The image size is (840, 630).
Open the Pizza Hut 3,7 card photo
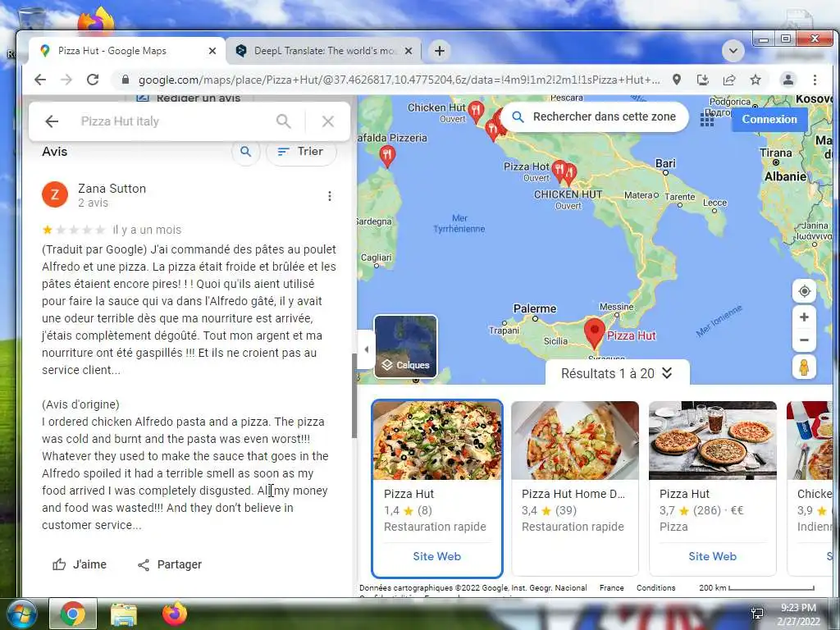pyautogui.click(x=713, y=440)
